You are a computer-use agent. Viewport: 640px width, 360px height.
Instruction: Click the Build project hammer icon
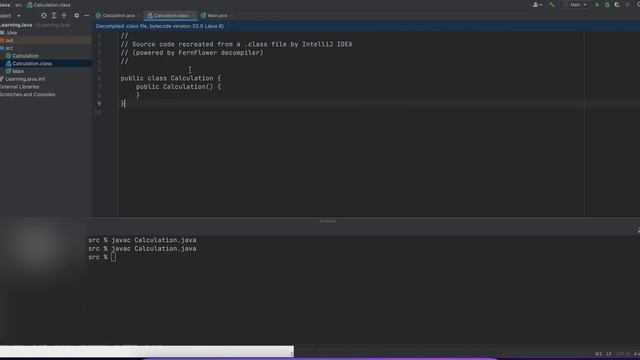(x=552, y=5)
